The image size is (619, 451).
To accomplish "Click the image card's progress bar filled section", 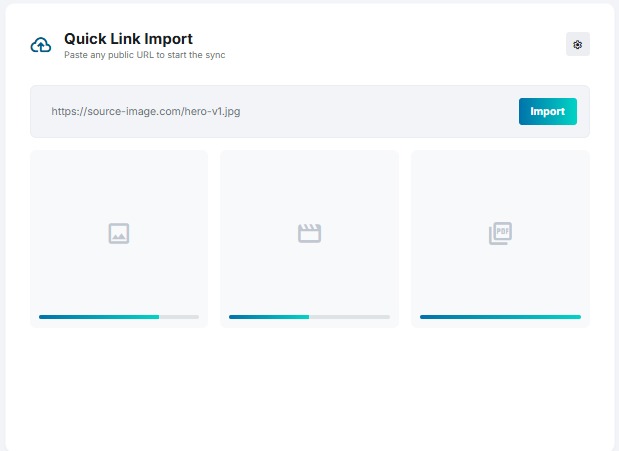I will (98, 317).
